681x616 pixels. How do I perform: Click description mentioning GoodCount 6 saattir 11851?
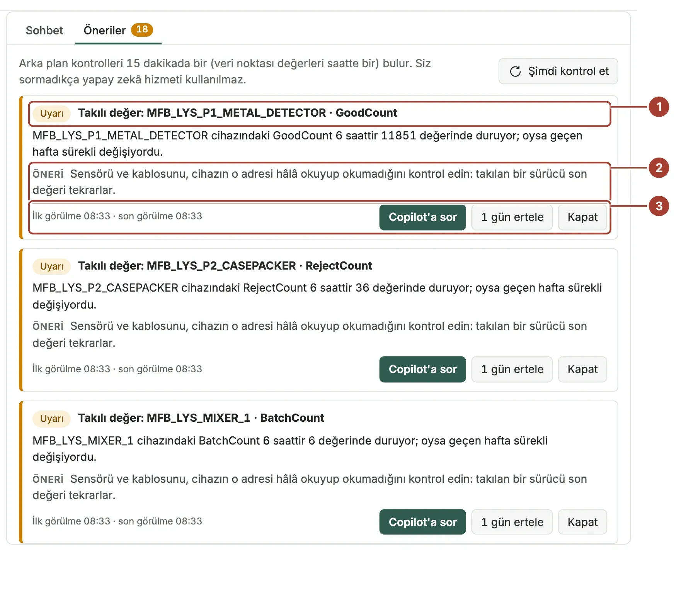click(307, 144)
